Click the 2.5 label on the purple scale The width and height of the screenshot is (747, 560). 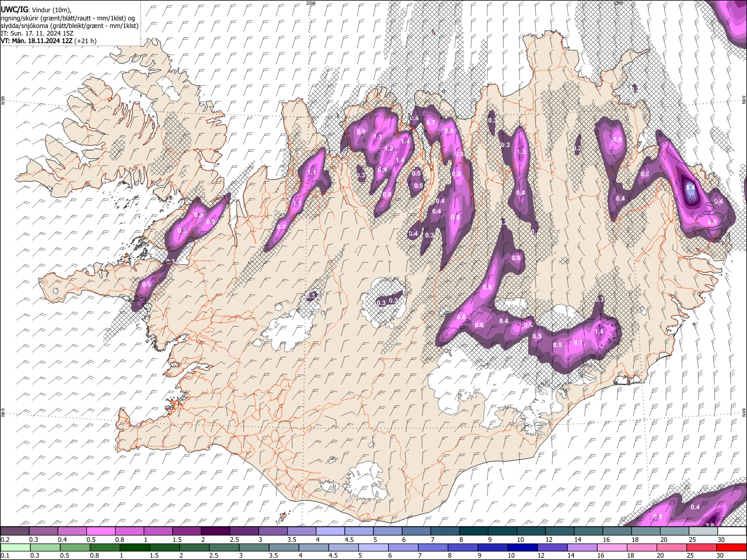coord(235,540)
